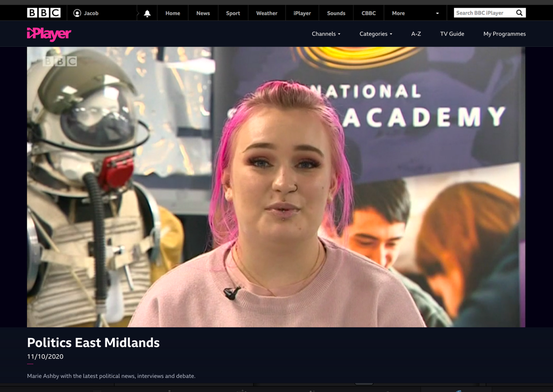Go to the CBBC section

tap(369, 13)
